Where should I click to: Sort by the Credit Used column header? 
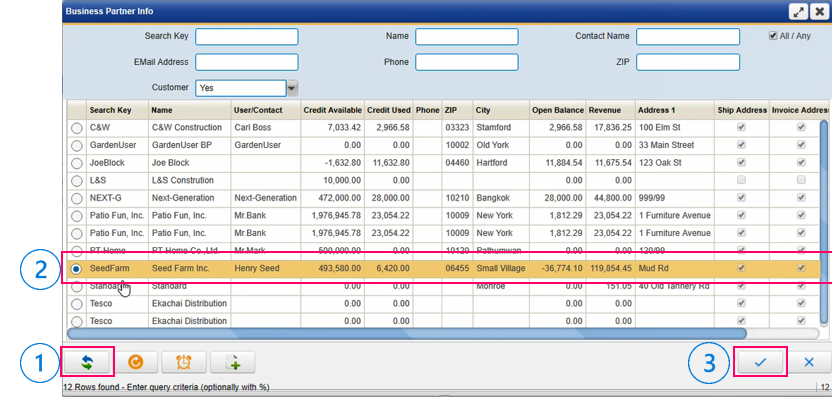388,110
